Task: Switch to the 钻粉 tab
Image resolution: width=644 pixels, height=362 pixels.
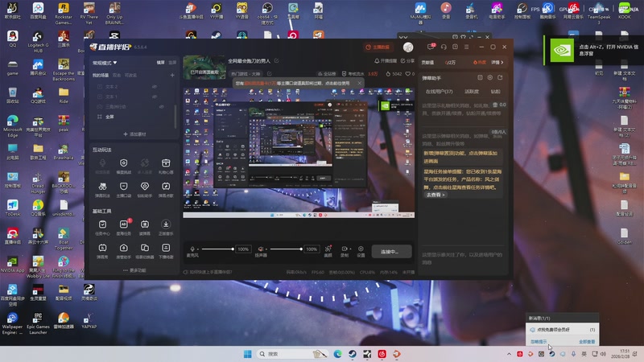Action: pos(495,91)
